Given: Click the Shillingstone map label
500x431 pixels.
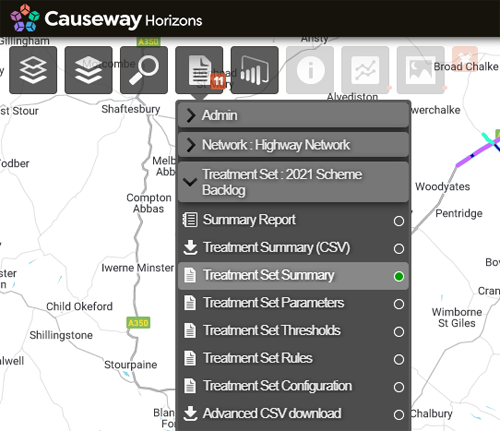Looking at the screenshot, I should 61,335.
